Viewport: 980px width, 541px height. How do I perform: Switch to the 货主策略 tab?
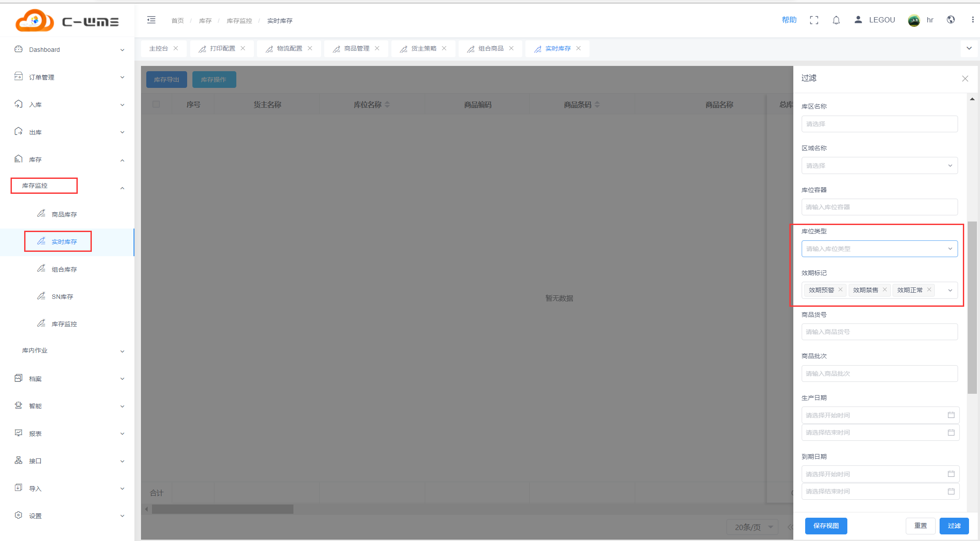[x=424, y=48]
